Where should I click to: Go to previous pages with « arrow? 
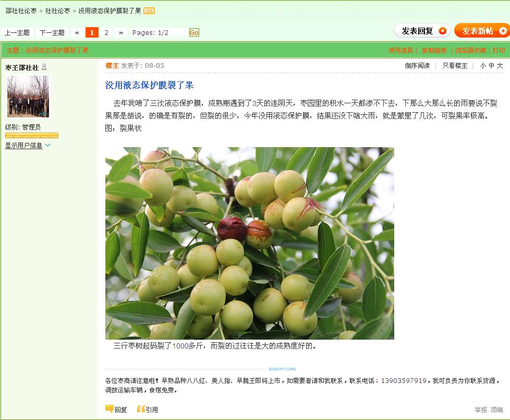click(x=77, y=32)
